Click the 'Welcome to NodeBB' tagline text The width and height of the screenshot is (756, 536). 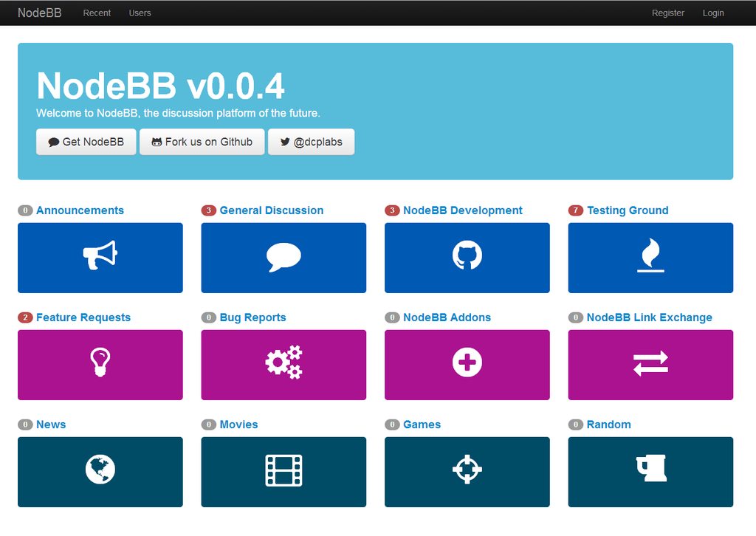[178, 113]
